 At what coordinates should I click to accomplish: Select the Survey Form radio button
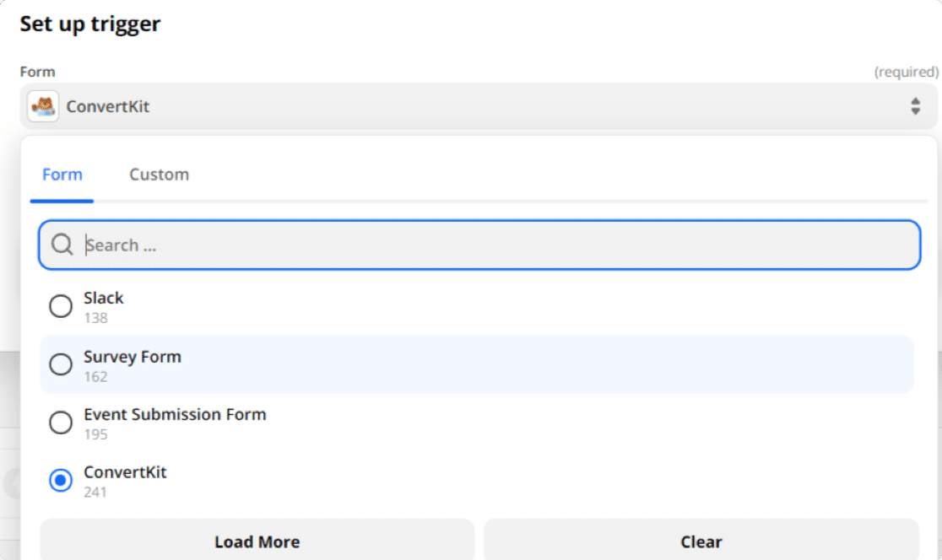[61, 364]
